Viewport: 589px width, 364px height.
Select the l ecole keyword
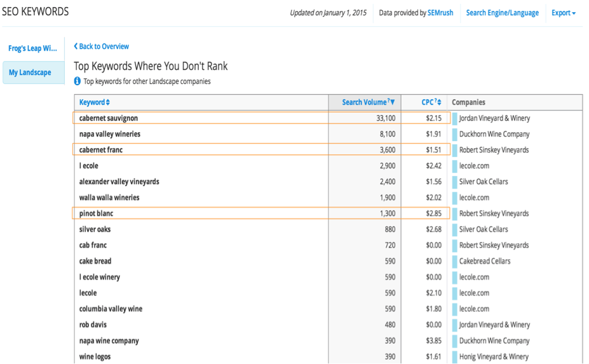(89, 166)
